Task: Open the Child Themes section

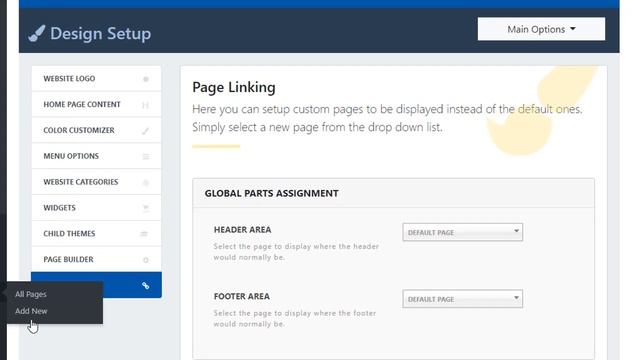Action: [x=96, y=233]
